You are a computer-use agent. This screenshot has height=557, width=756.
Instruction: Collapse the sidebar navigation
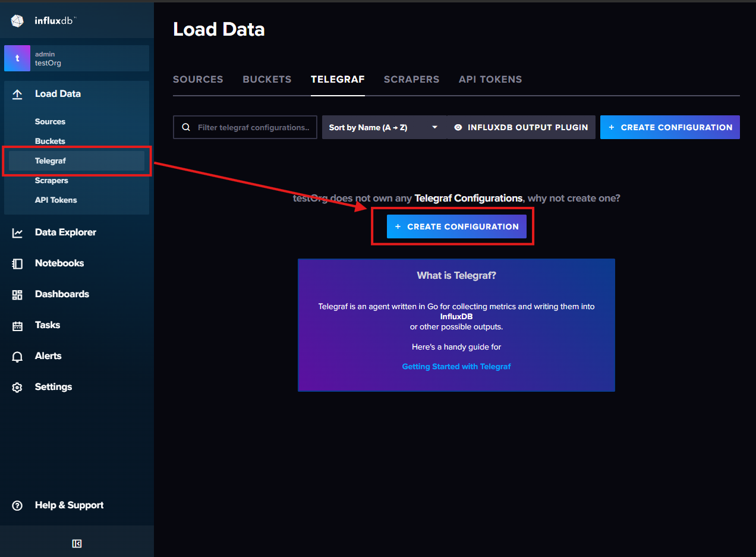point(77,543)
